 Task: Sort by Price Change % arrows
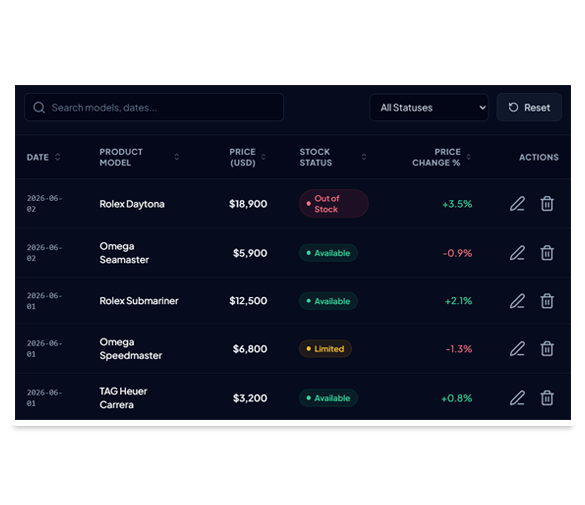pos(469,157)
